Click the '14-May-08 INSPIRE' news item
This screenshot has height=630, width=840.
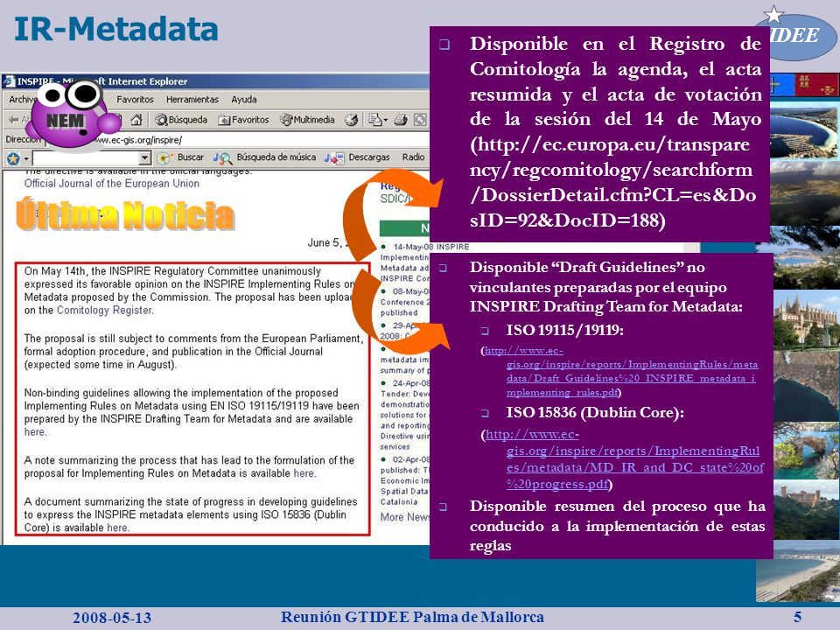tap(430, 247)
